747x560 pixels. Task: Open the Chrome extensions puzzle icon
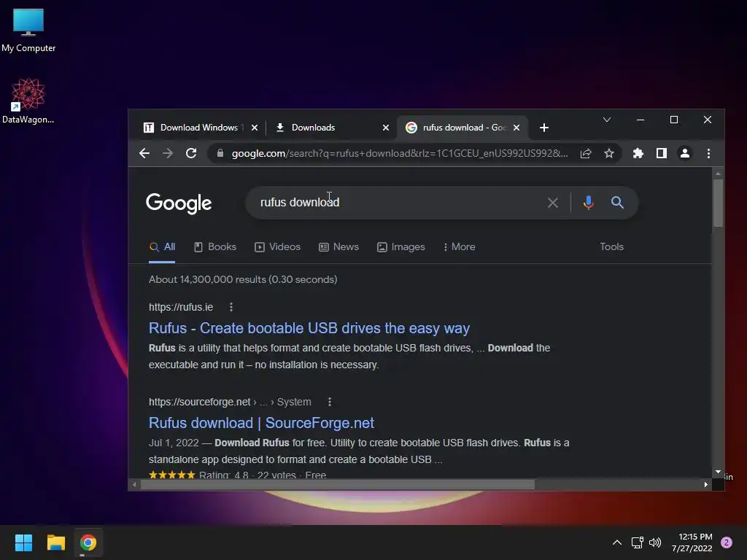[638, 153]
